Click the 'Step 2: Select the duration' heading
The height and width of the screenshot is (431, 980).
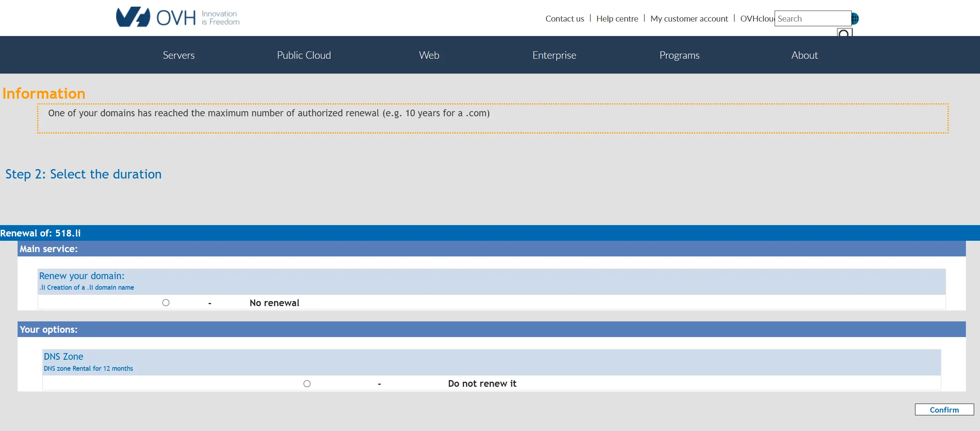(83, 174)
